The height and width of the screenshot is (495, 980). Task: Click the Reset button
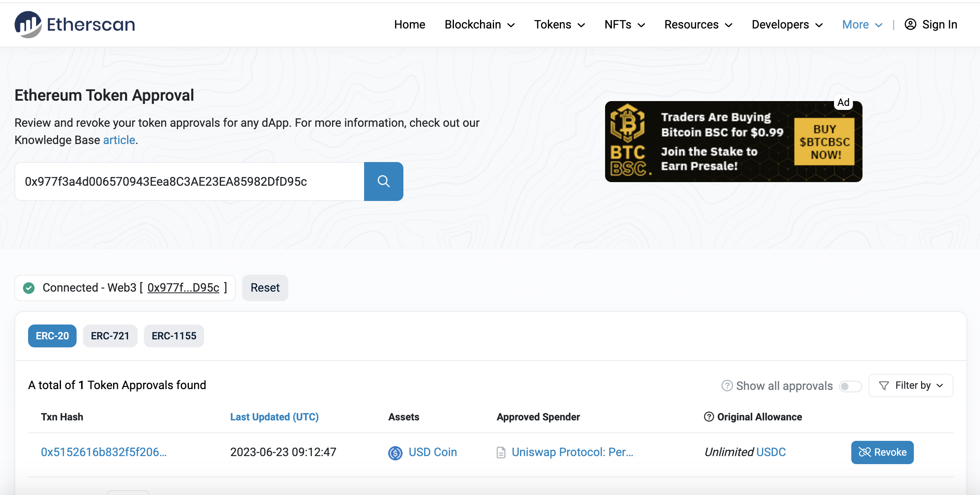pyautogui.click(x=265, y=288)
